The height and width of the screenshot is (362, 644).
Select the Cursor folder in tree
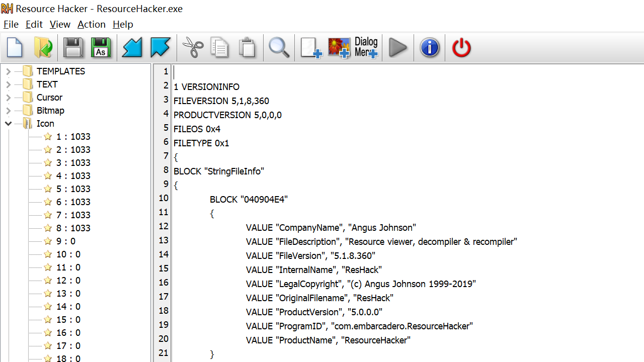point(49,98)
